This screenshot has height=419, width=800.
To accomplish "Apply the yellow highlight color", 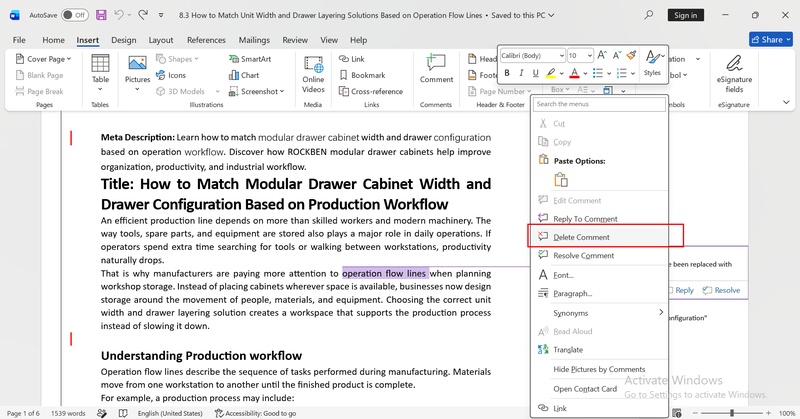I will 551,73.
